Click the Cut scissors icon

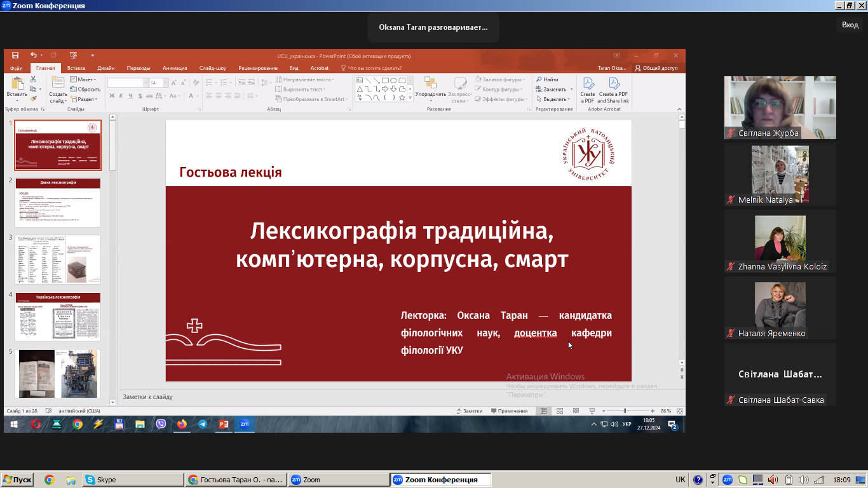pos(34,79)
